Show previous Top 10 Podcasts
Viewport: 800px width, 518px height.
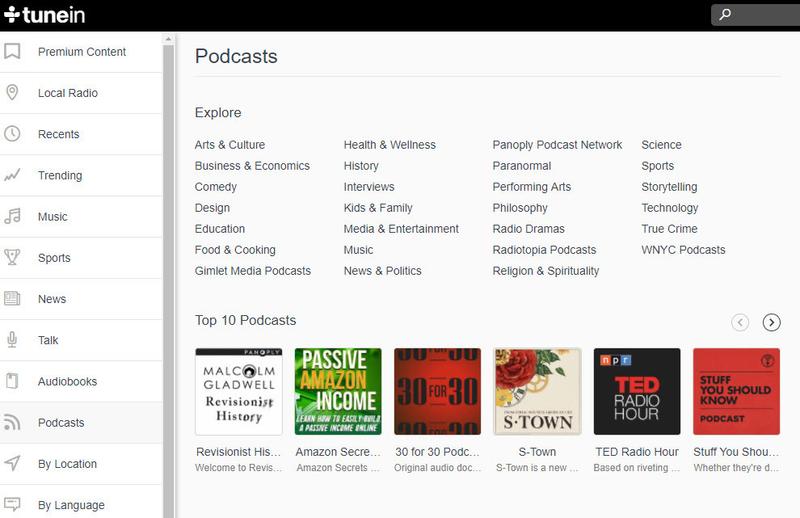pyautogui.click(x=740, y=322)
